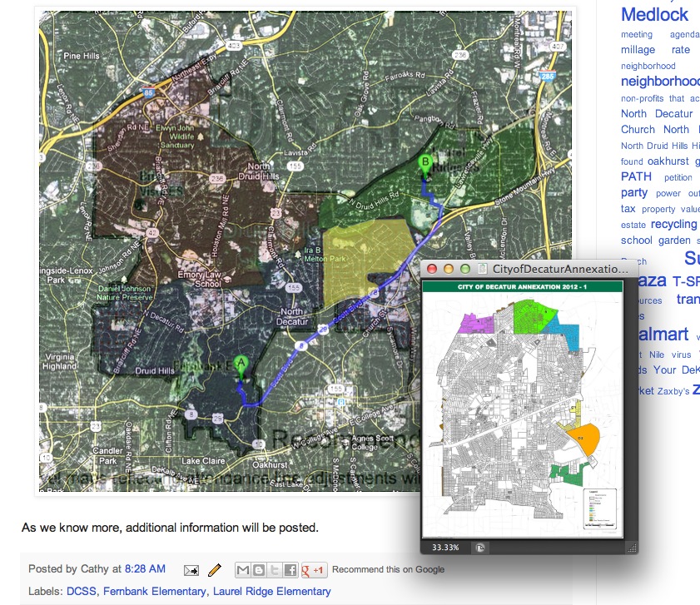Click the Zaxby's tag link

tap(673, 392)
